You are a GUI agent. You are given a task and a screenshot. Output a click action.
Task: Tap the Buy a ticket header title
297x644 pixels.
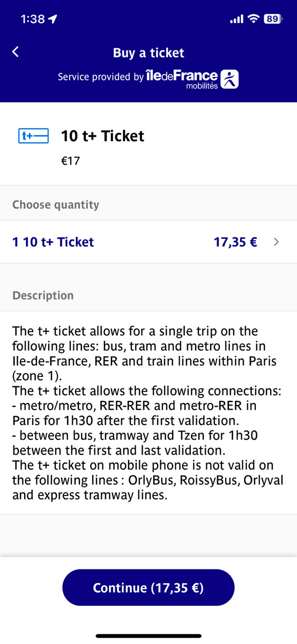click(x=148, y=53)
